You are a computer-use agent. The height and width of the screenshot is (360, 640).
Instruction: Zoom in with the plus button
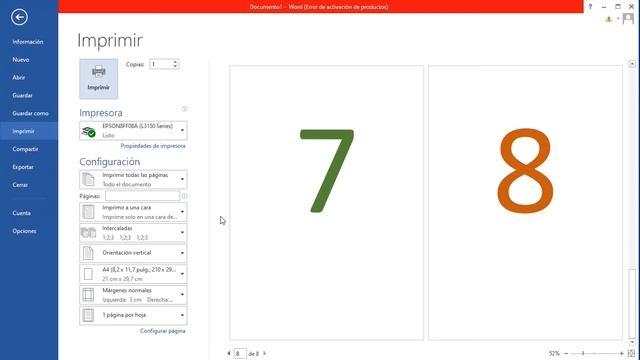622,353
